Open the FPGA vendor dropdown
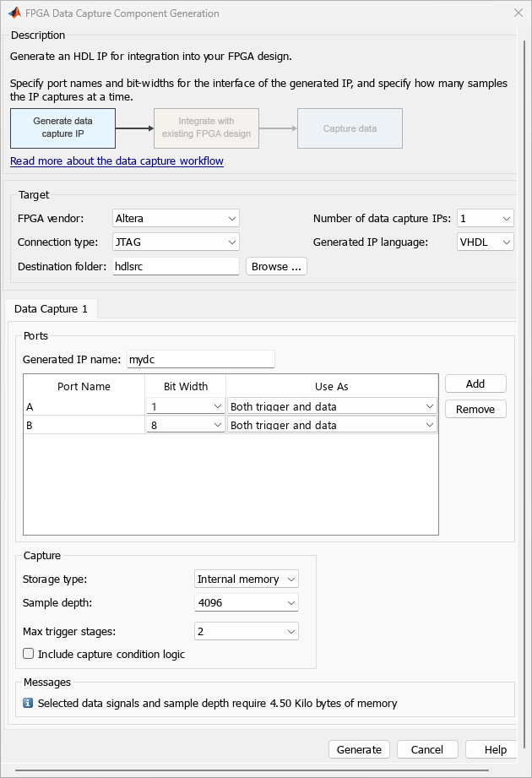The width and height of the screenshot is (532, 778). (x=176, y=218)
